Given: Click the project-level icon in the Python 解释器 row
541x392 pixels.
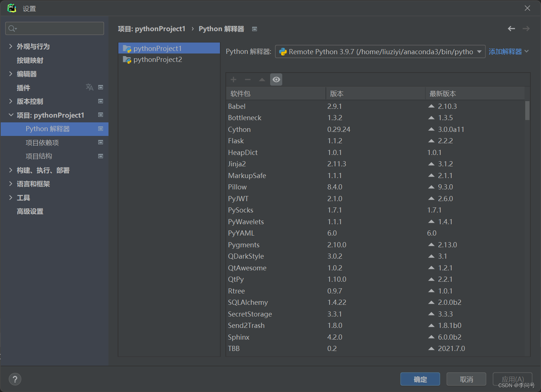Looking at the screenshot, I should click(101, 129).
